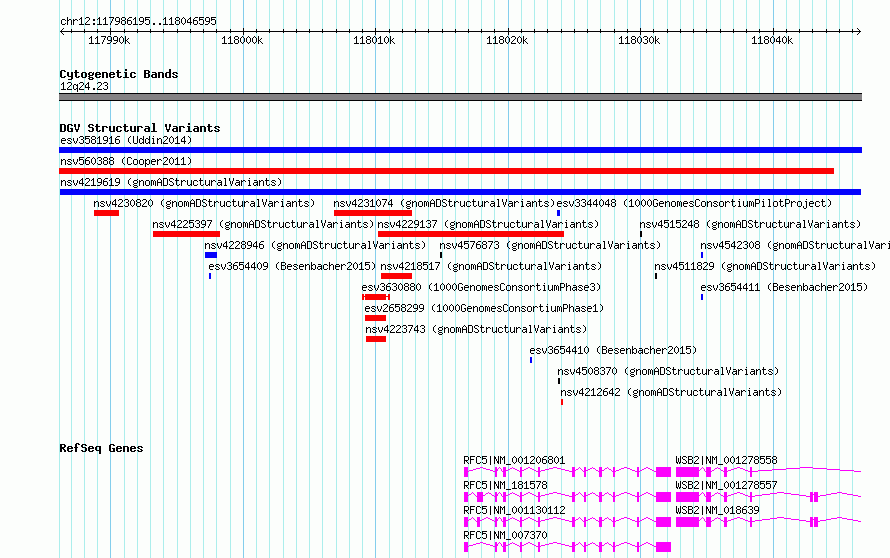Select the nsv560388 (Cooper2011) red variant bar
Image resolution: width=890 pixels, height=558 pixels.
[x=446, y=171]
